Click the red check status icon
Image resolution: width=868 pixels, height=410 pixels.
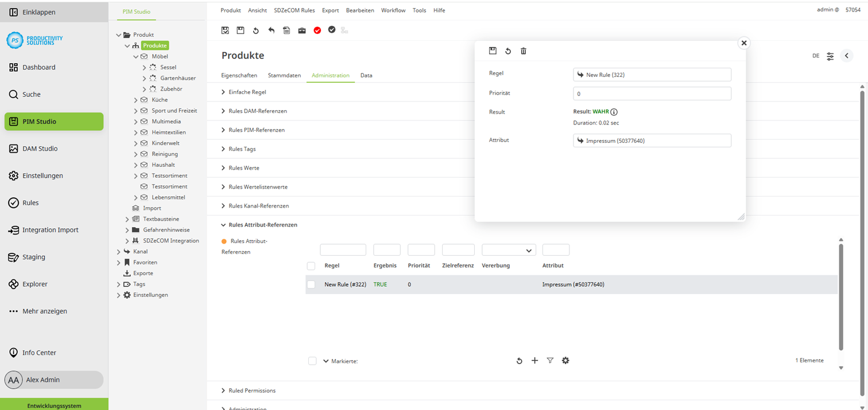(x=317, y=30)
